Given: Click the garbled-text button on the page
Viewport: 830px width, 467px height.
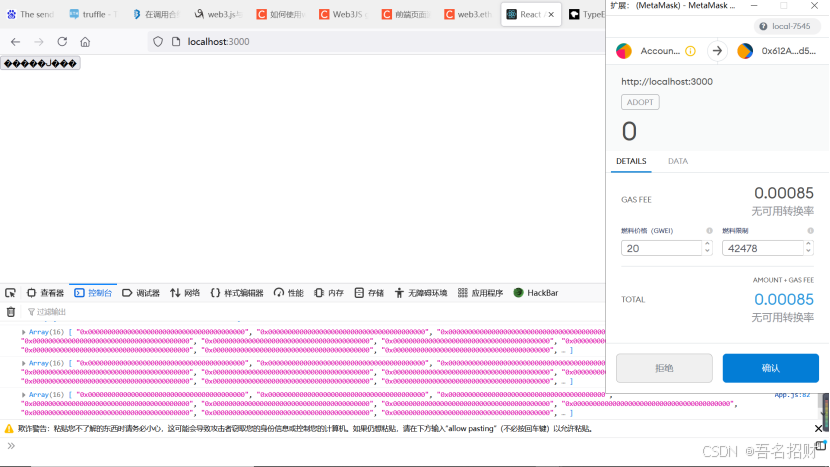Looking at the screenshot, I should [x=41, y=64].
